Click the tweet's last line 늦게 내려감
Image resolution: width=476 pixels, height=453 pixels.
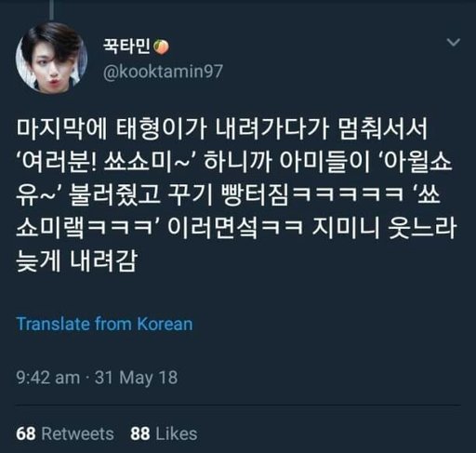coord(76,262)
